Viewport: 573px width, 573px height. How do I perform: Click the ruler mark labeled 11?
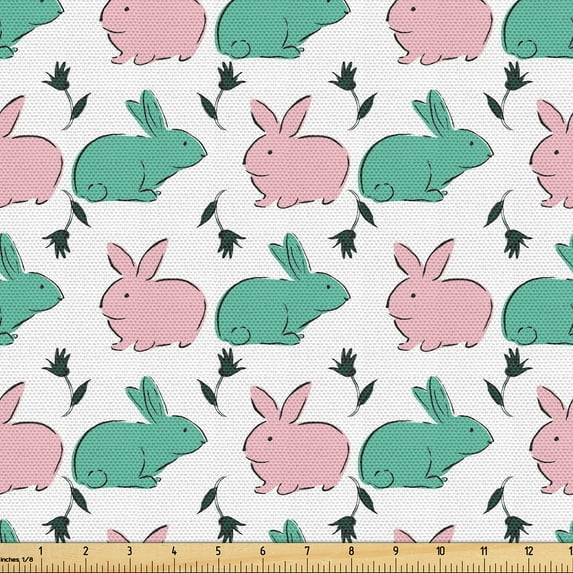coord(484,551)
